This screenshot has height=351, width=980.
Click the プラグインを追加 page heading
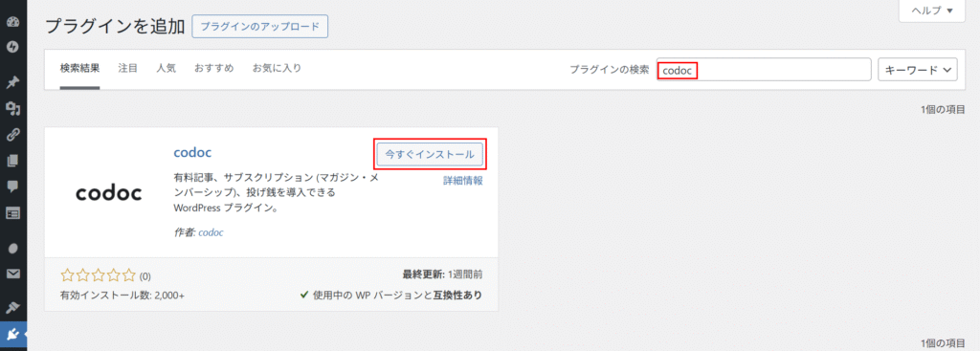[115, 27]
